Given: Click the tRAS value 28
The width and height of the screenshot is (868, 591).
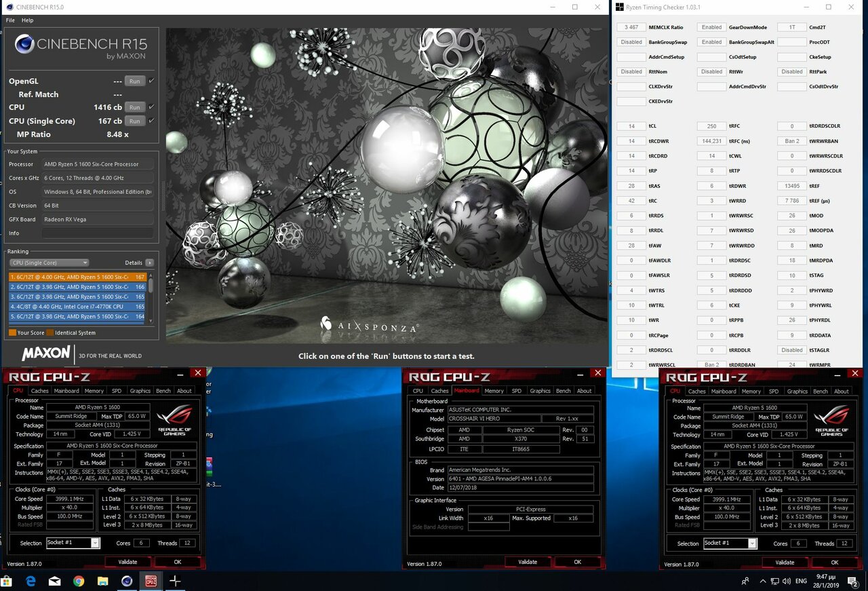Looking at the screenshot, I should [x=631, y=186].
